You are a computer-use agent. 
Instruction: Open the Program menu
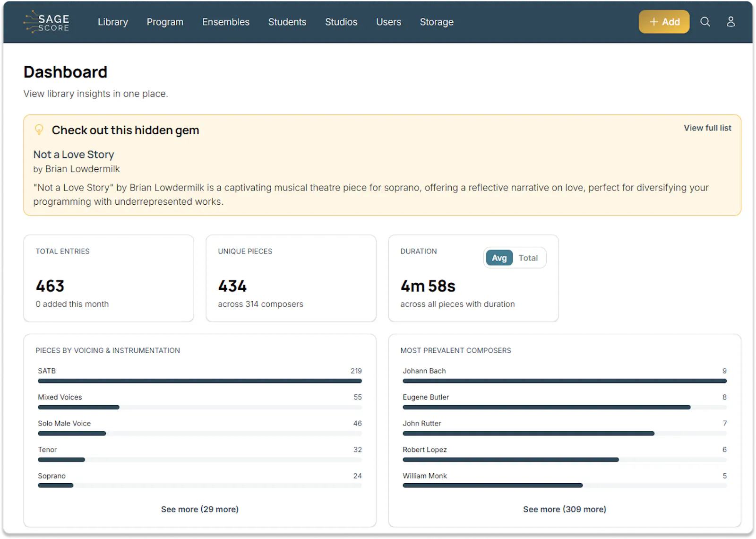165,22
